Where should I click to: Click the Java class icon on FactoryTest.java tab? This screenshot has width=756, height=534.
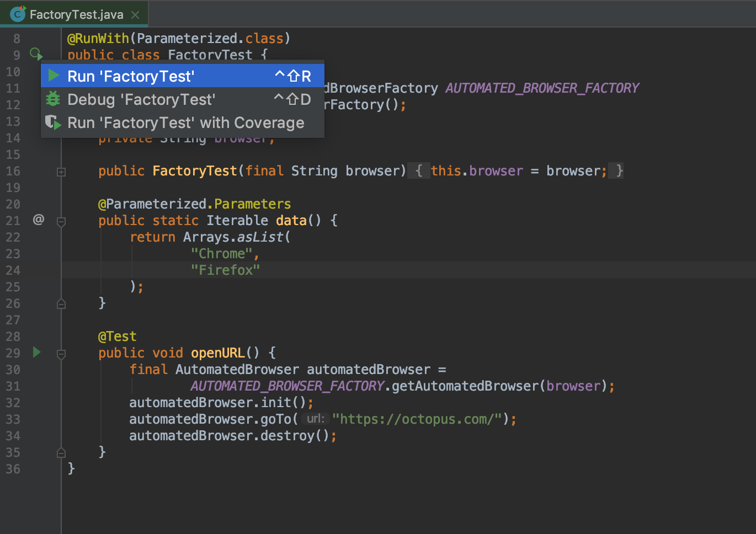(x=18, y=14)
